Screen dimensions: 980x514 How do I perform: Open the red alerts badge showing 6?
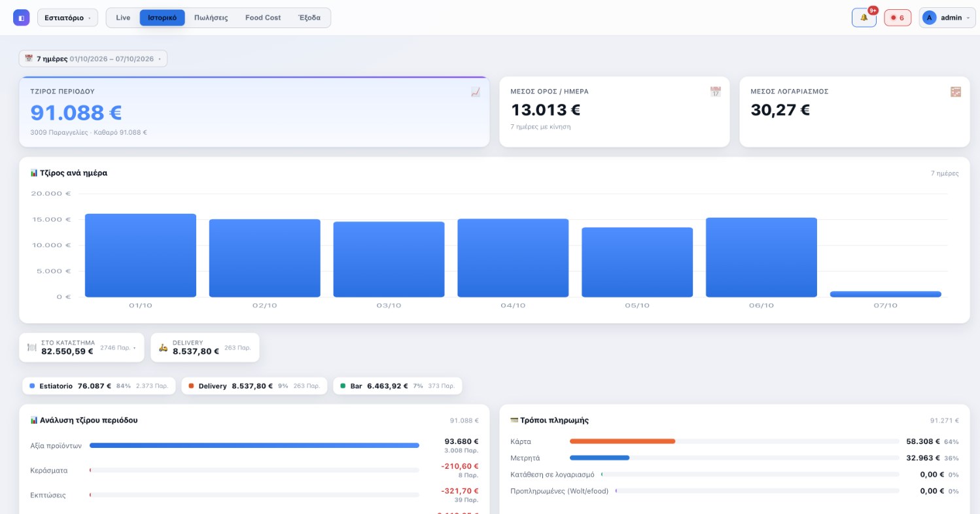tap(898, 18)
